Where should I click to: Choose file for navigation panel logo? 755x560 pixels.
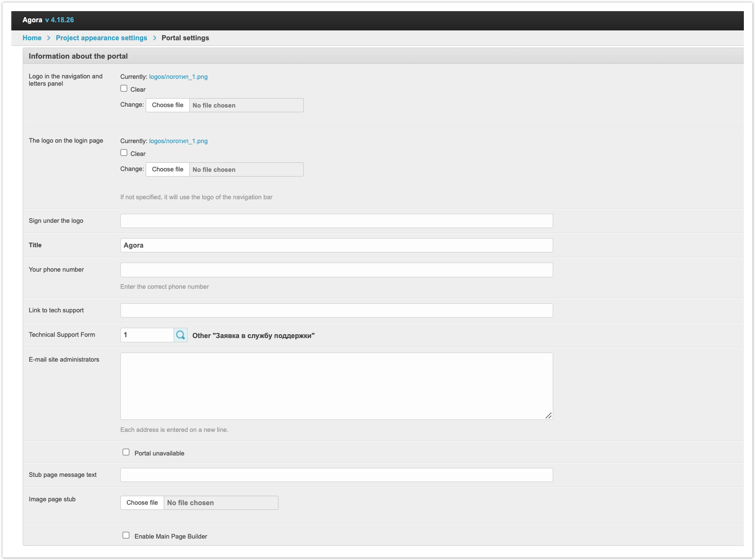pos(168,105)
